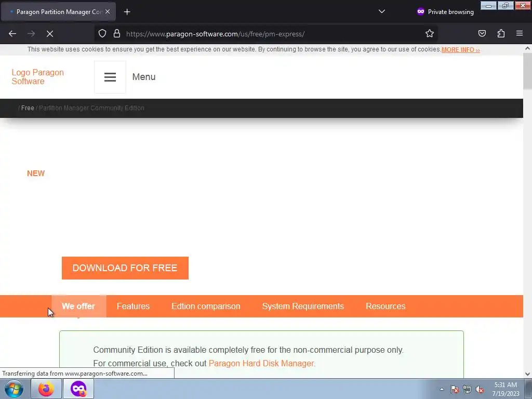532x399 pixels.
Task: Click the DOWNLOAD FOR FREE button
Action: 125,268
